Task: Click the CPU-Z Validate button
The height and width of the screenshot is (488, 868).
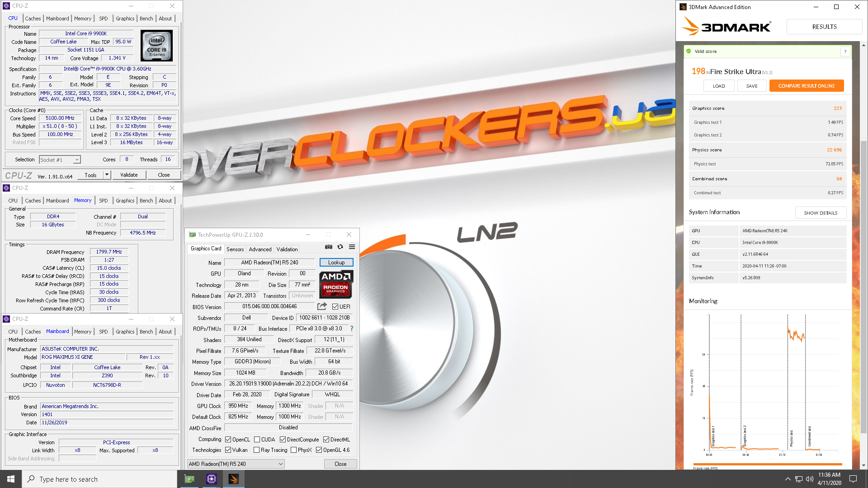Action: pos(129,175)
